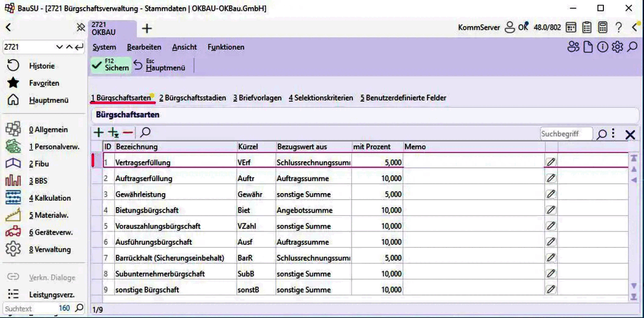Collapse the sidebar with the left chevron
Screen dimensions: 644x318
[8, 28]
